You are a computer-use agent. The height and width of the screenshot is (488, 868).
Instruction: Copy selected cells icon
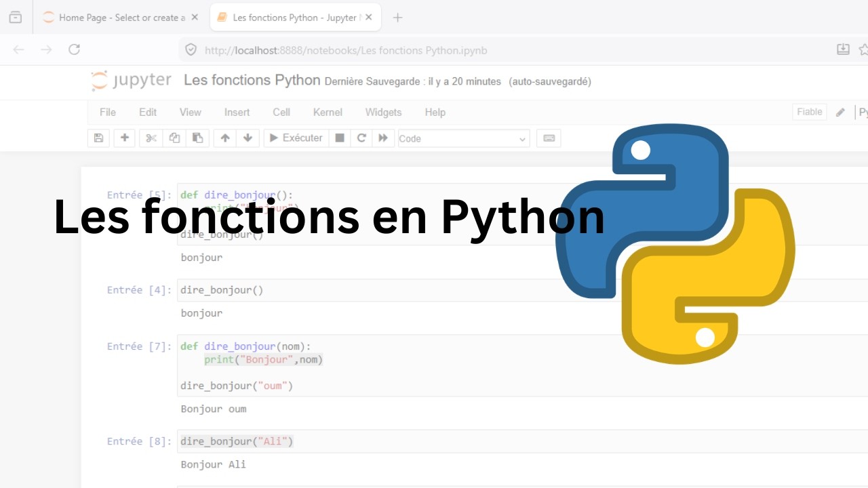174,138
